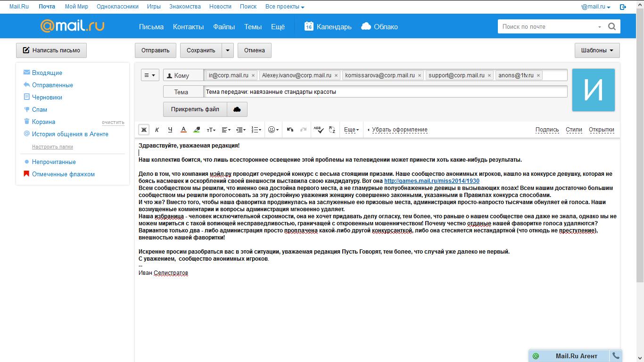Open the Черновики folder
Screen dimensions: 644x362
[47, 98]
